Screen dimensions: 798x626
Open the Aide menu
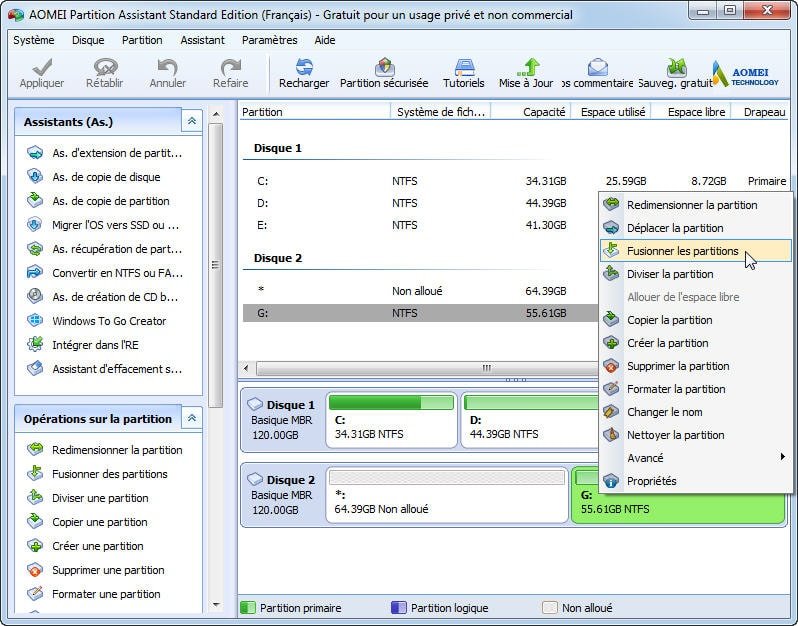[x=325, y=40]
